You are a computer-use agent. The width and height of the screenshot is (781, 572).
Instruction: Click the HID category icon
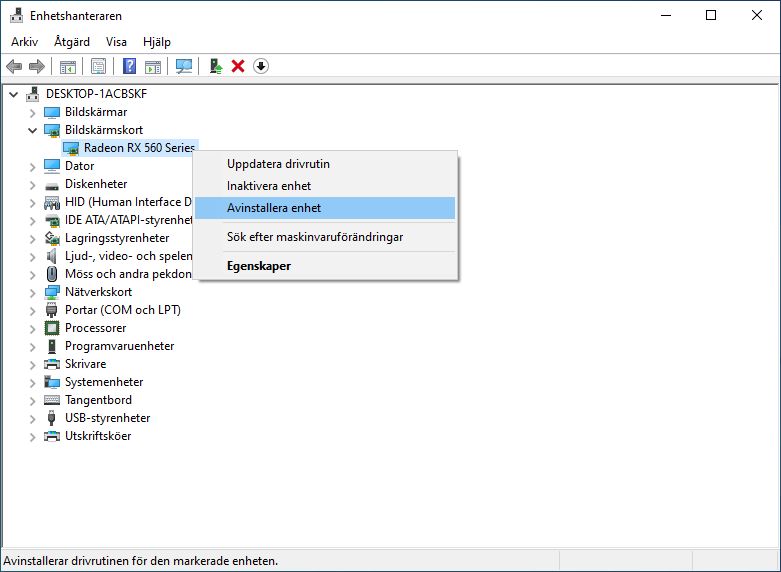pos(52,202)
